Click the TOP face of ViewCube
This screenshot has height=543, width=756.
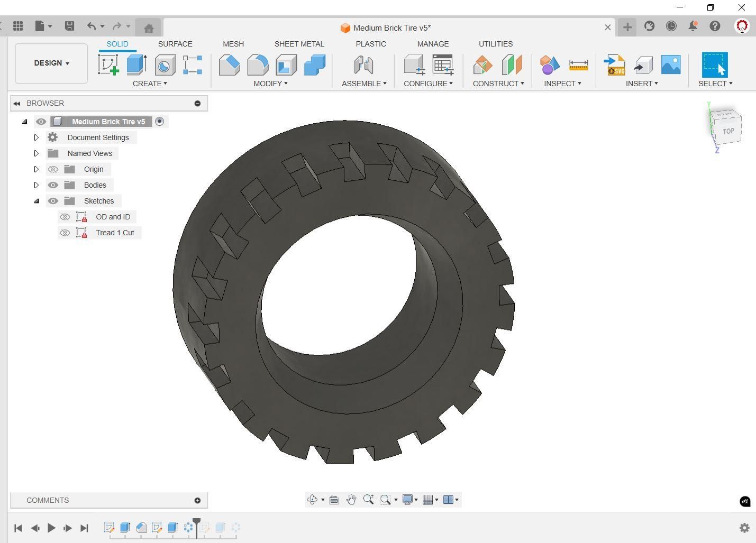click(x=728, y=131)
